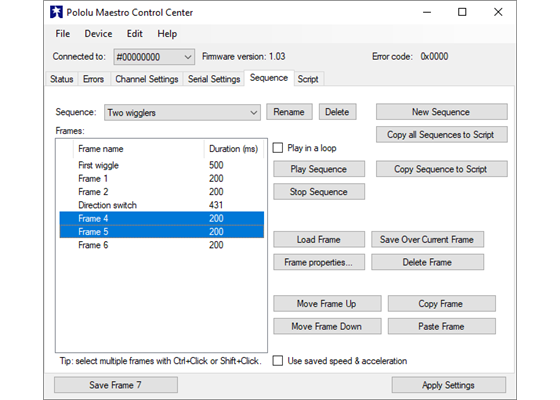Viewport: 560px width, 400px height.
Task: Switch to the Errors tab
Action: click(x=93, y=79)
